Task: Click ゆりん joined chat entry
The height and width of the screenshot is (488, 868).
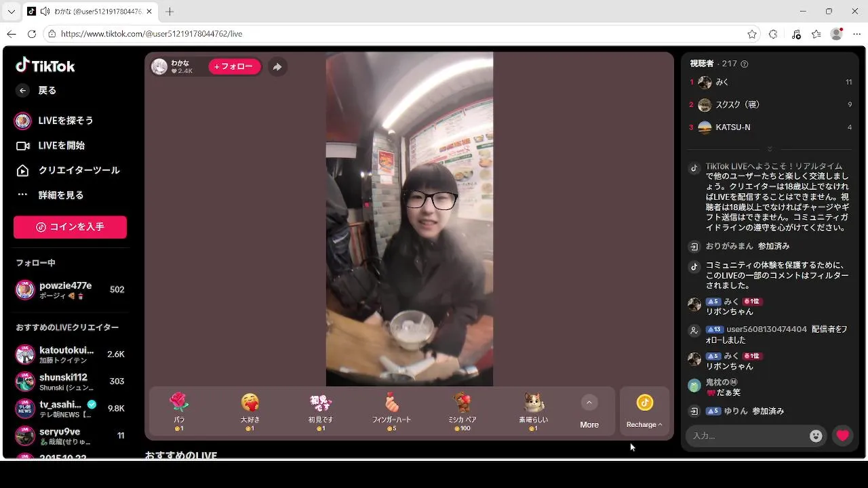Action: (736, 411)
